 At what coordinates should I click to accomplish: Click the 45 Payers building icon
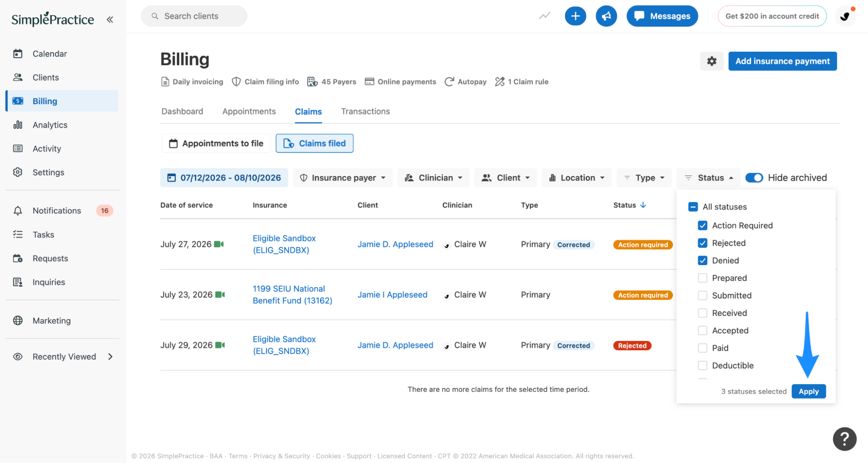pyautogui.click(x=312, y=82)
